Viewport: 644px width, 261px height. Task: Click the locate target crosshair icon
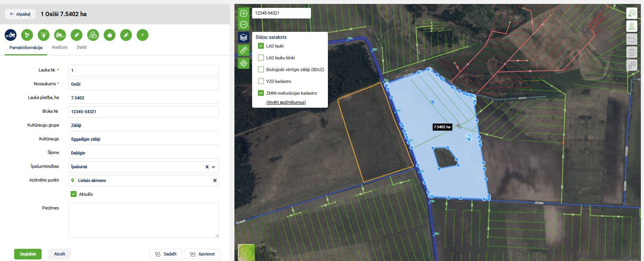(x=243, y=63)
